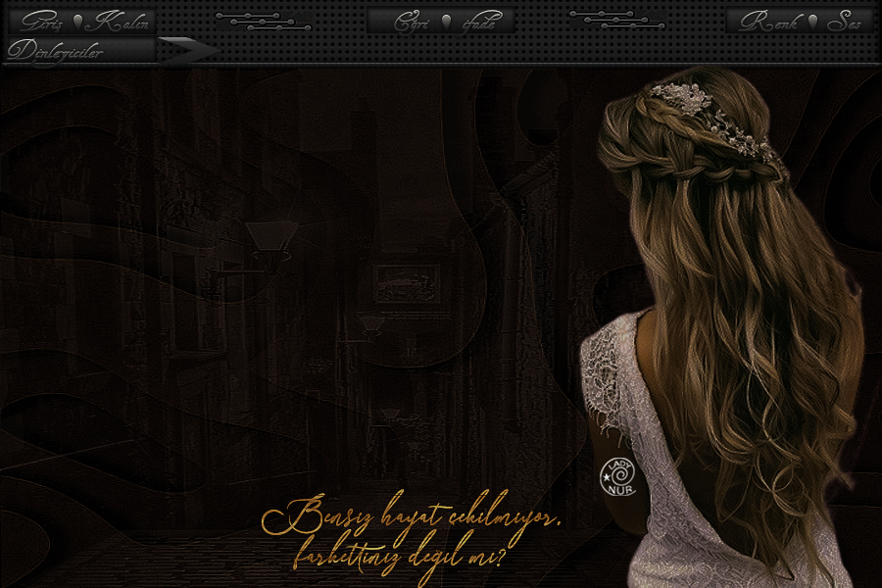The width and height of the screenshot is (882, 588).
Task: Click the framed picture on the dark wall
Action: pos(407,284)
